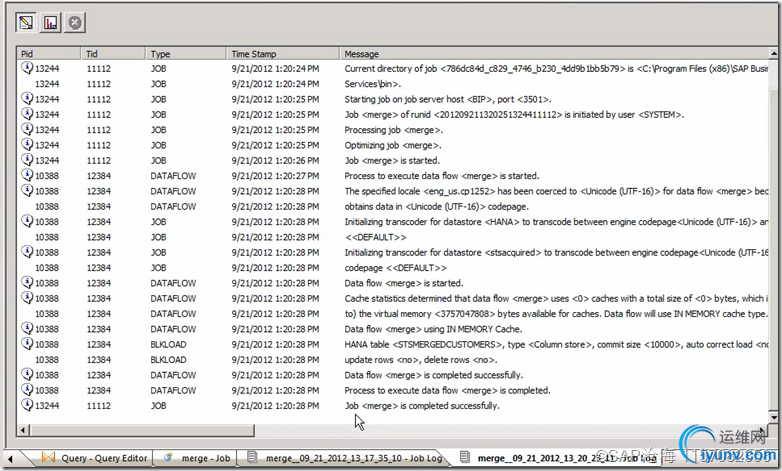Click the Error log toolbar icon

click(75, 22)
